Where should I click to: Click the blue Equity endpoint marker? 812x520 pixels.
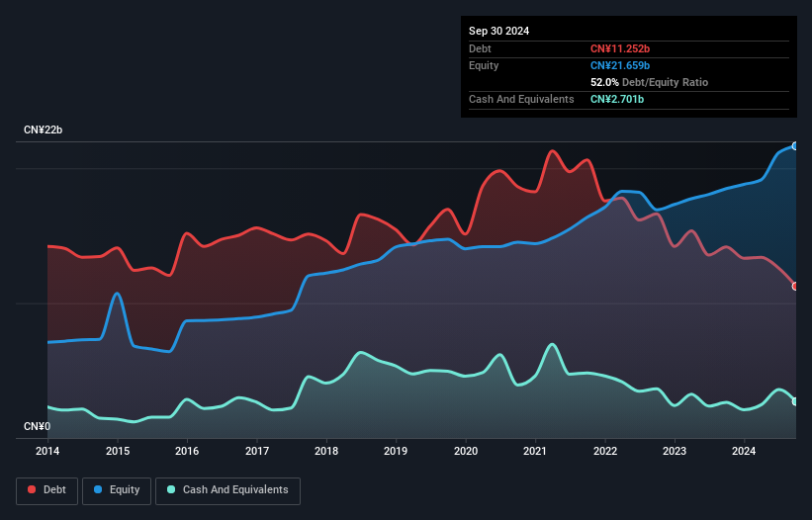point(795,146)
